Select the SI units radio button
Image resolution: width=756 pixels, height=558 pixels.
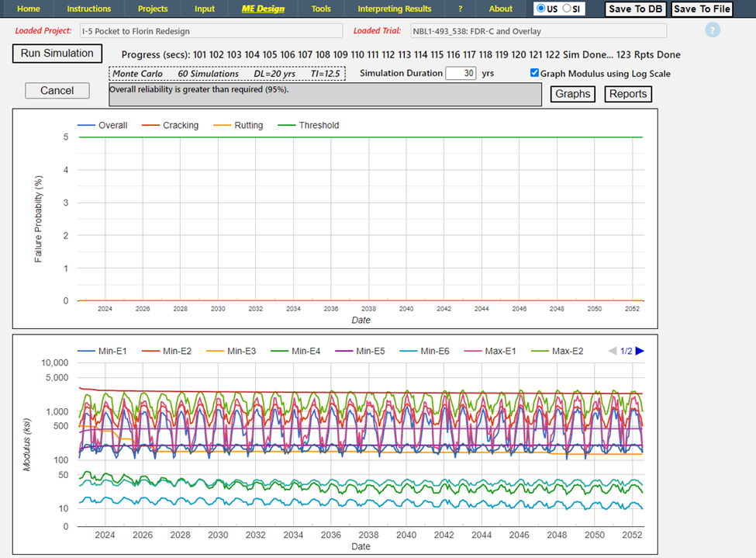[567, 9]
